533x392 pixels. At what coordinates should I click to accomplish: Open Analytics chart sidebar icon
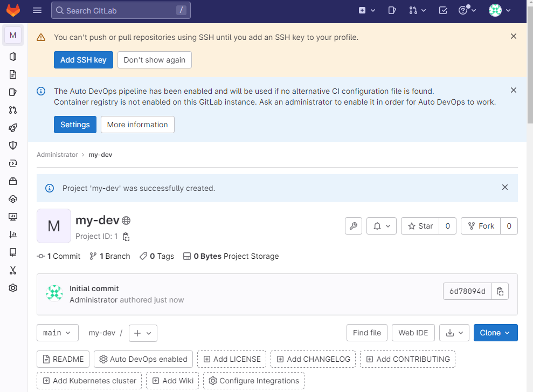(13, 235)
